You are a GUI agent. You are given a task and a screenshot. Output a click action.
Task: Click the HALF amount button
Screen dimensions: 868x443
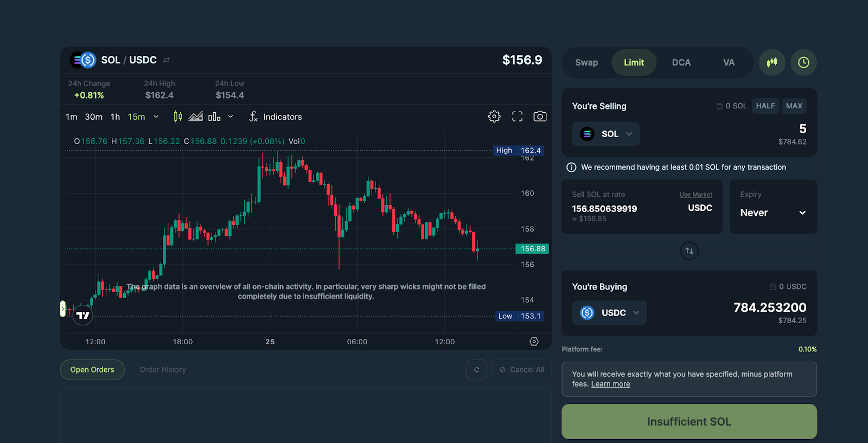765,106
